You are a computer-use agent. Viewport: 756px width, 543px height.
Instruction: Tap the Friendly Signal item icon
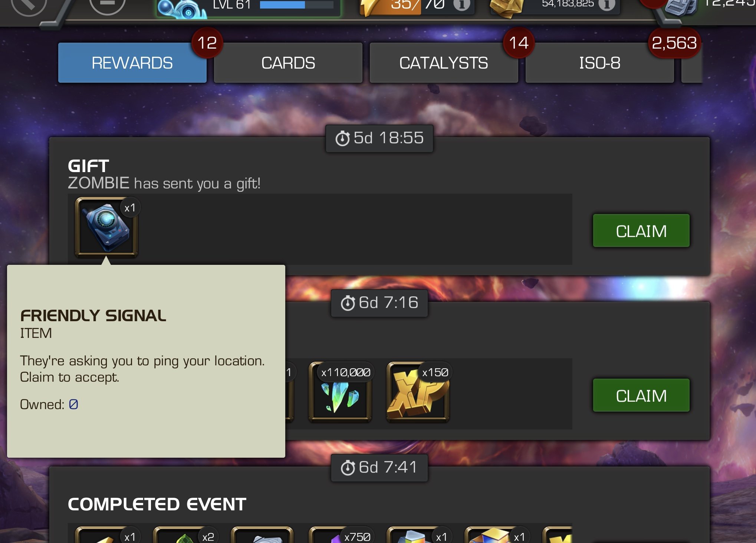106,227
